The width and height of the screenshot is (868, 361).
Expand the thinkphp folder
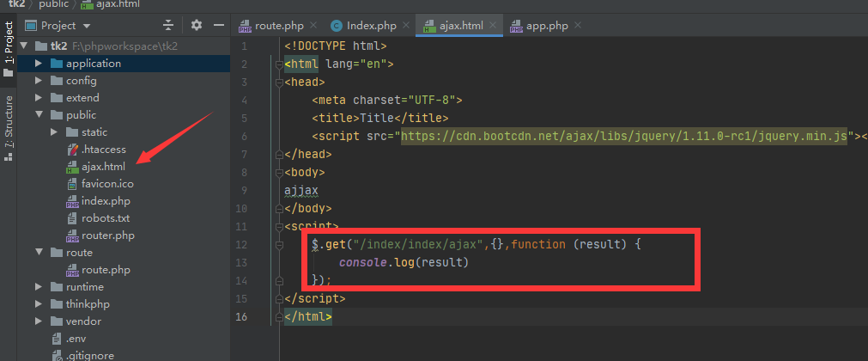click(x=38, y=304)
